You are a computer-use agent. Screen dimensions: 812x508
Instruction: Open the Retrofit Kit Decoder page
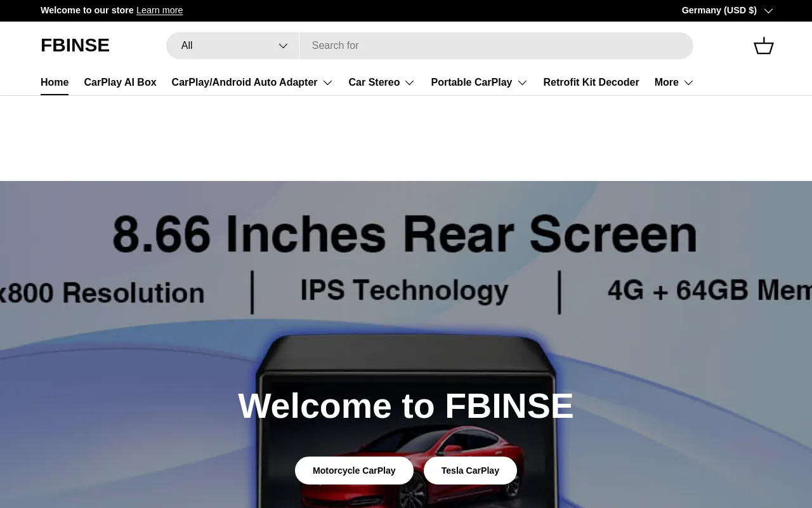591,83
